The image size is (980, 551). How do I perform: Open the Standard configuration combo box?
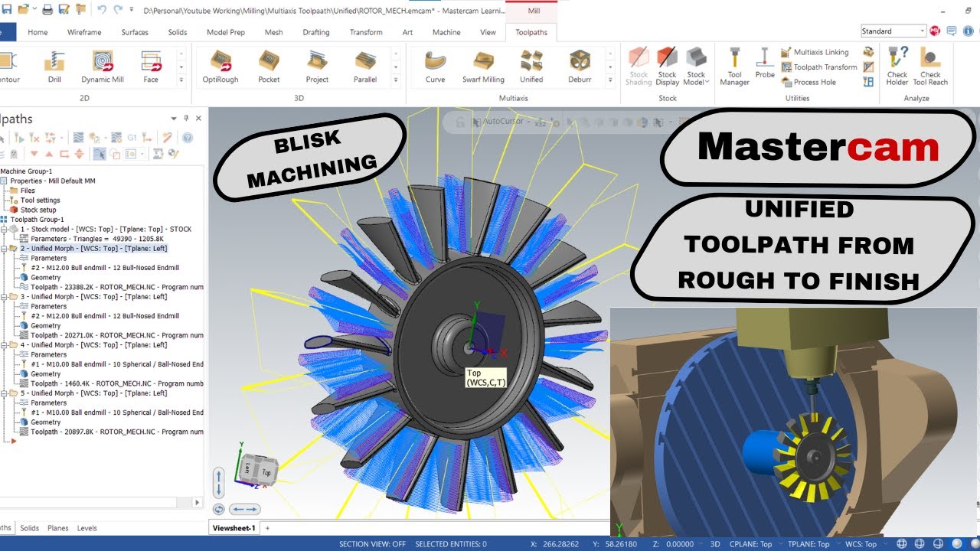(893, 31)
